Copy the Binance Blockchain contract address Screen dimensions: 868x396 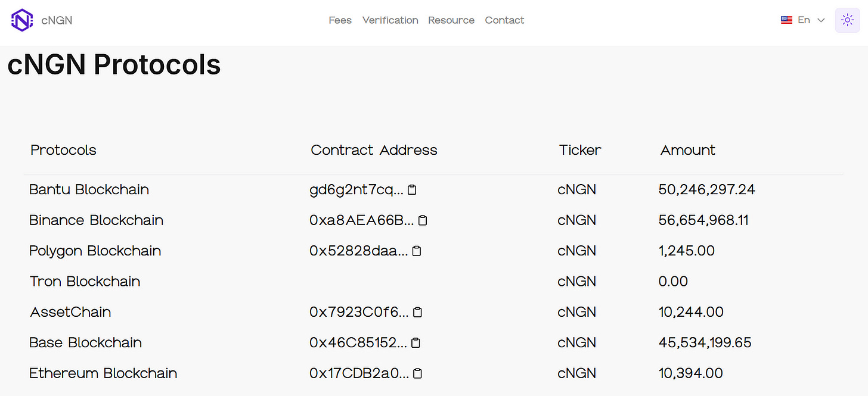tap(423, 220)
